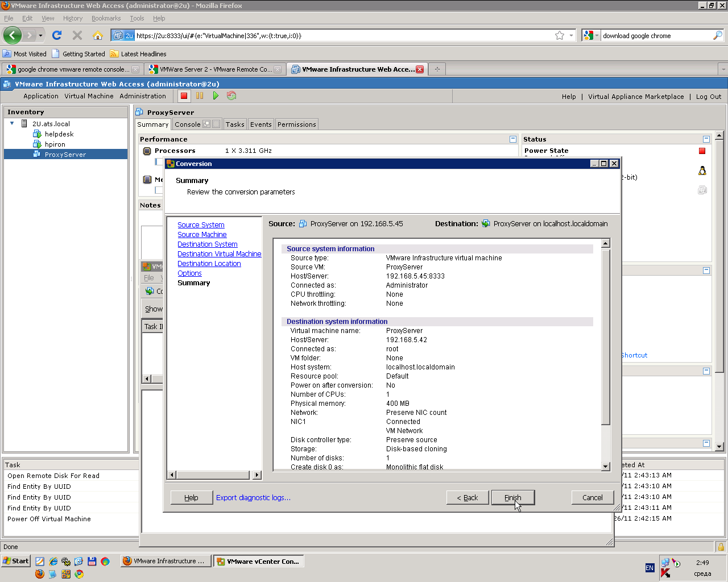This screenshot has height=582, width=728.
Task: Click the network computers tray icon
Action: tap(665, 563)
